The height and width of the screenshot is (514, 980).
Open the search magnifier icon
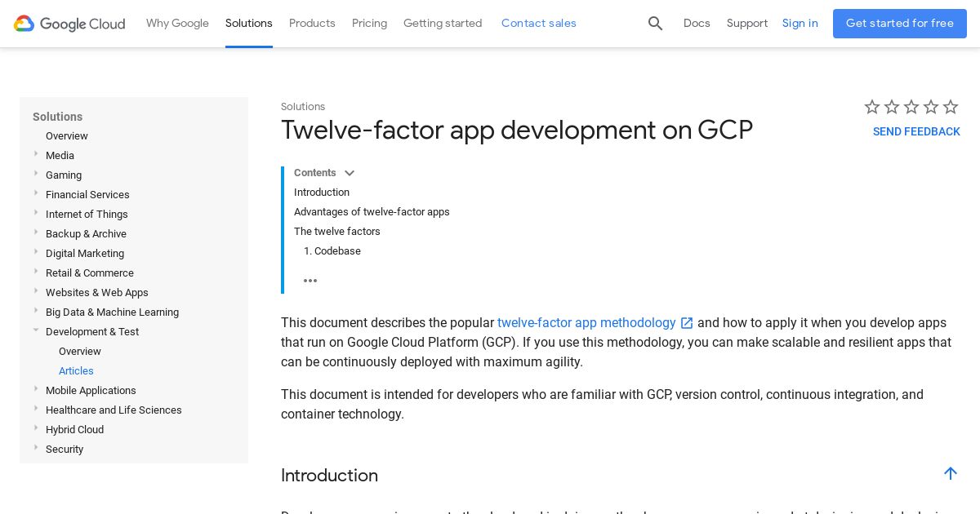coord(655,24)
